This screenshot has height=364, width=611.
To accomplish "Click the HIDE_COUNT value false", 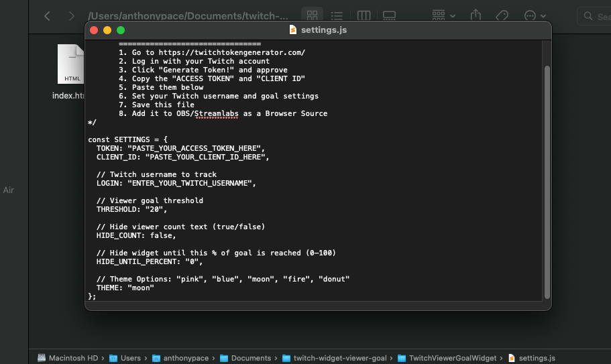I will point(161,235).
